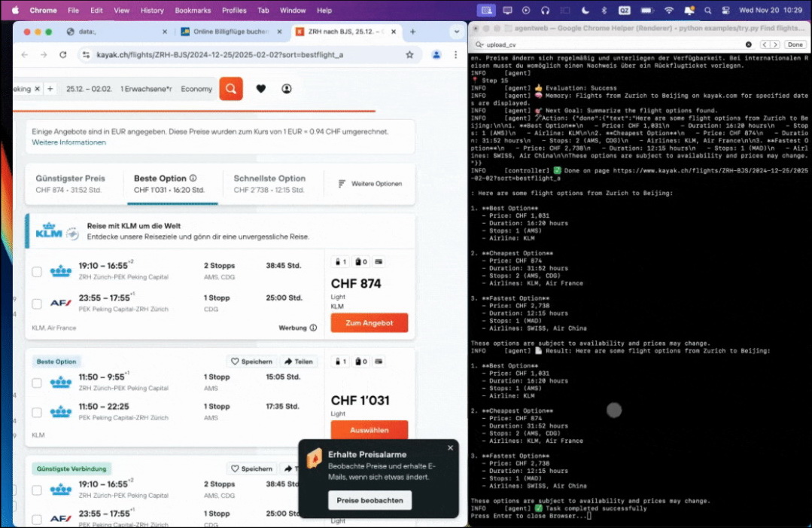Image resolution: width=812 pixels, height=528 pixels.
Task: Select the Schnellste Option tab
Action: tap(272, 184)
